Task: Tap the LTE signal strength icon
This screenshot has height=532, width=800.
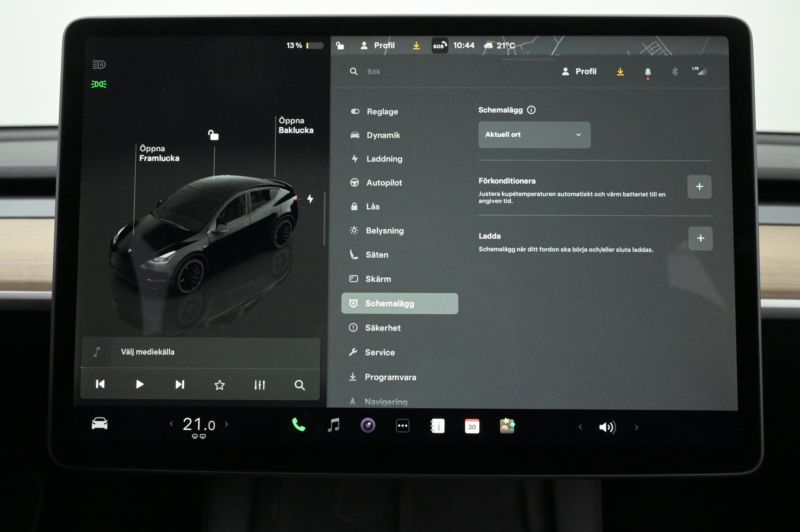Action: coord(700,71)
